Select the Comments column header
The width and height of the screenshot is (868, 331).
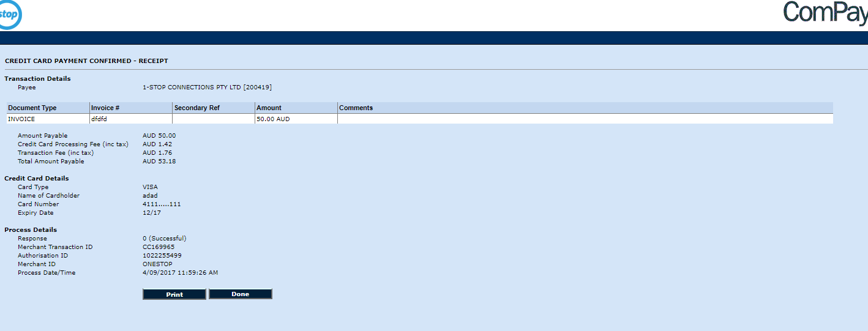(356, 108)
